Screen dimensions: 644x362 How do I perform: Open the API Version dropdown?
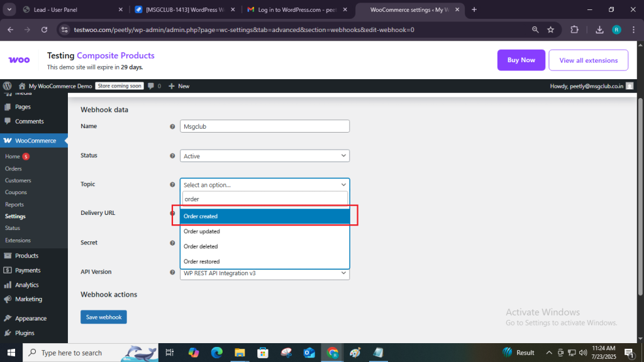(265, 273)
